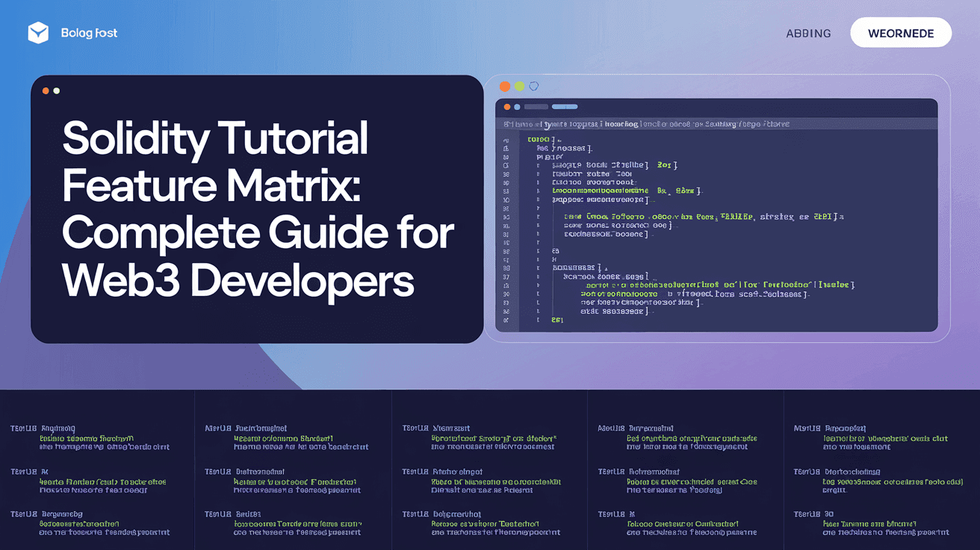Click the green dot on outer code window
This screenshot has height=550, width=980.
(x=519, y=87)
